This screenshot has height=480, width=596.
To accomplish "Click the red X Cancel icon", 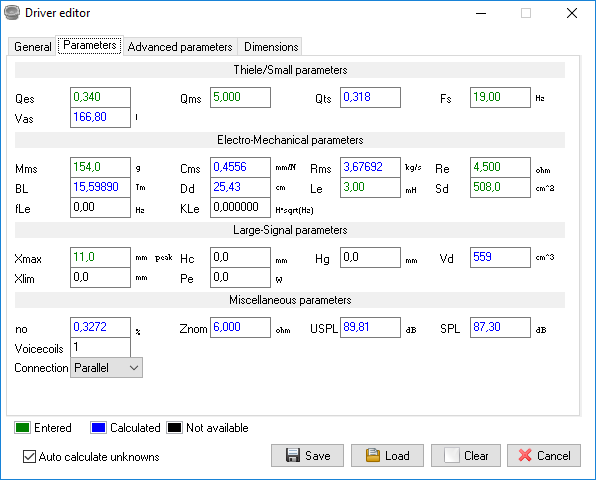I will 525,455.
